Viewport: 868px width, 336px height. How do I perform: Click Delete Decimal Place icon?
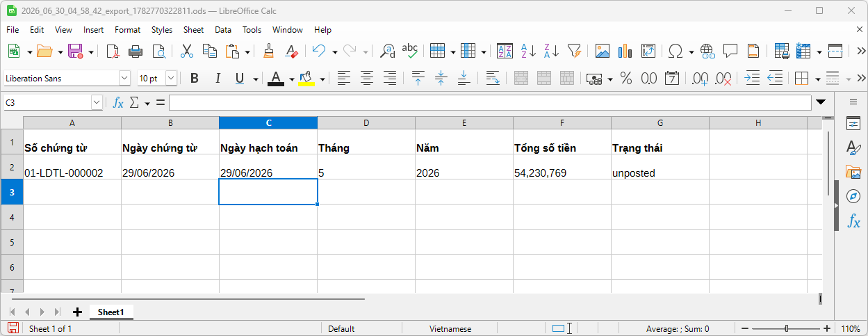pos(723,79)
